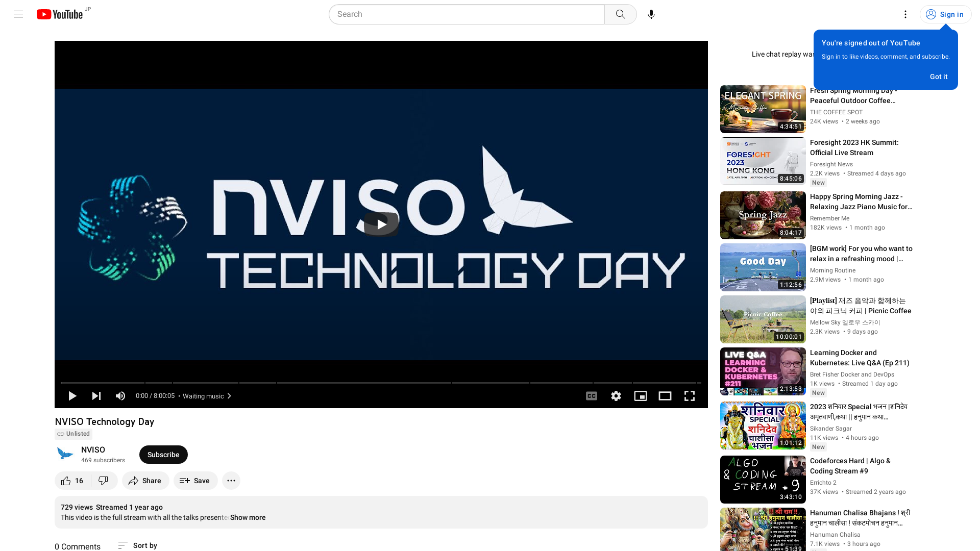Open the Sikander Sagar bhajan video thumbnail
The image size is (980, 551).
point(763,425)
